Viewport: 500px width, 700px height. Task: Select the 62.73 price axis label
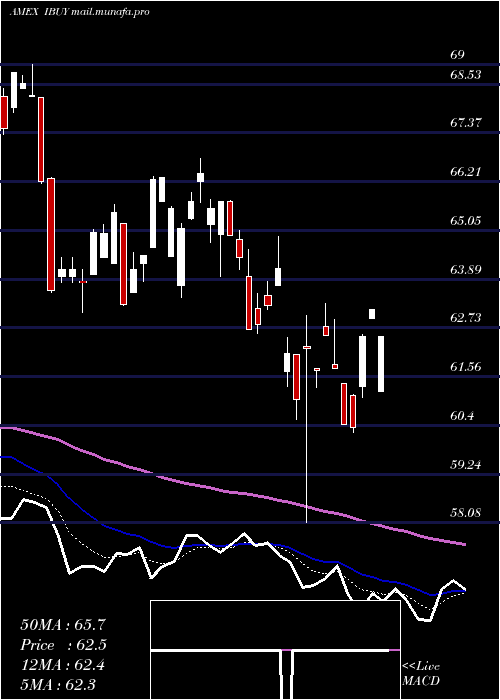[x=466, y=317]
